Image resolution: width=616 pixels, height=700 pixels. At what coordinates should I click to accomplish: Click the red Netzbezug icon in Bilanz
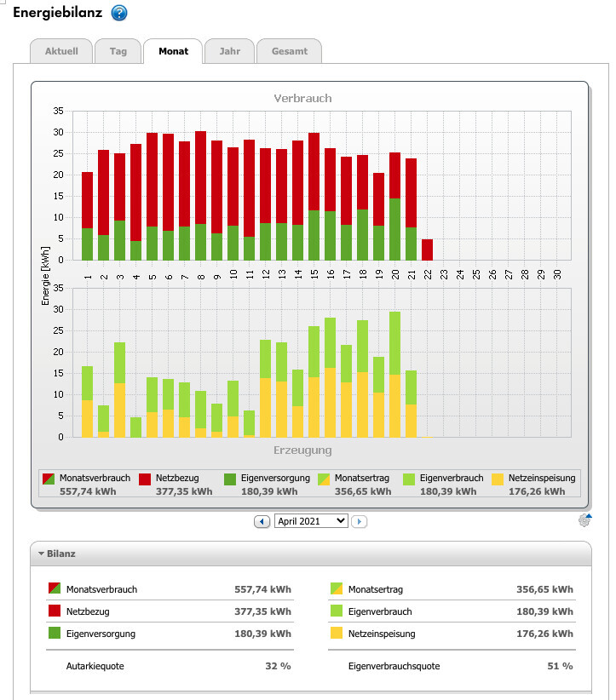click(x=55, y=611)
